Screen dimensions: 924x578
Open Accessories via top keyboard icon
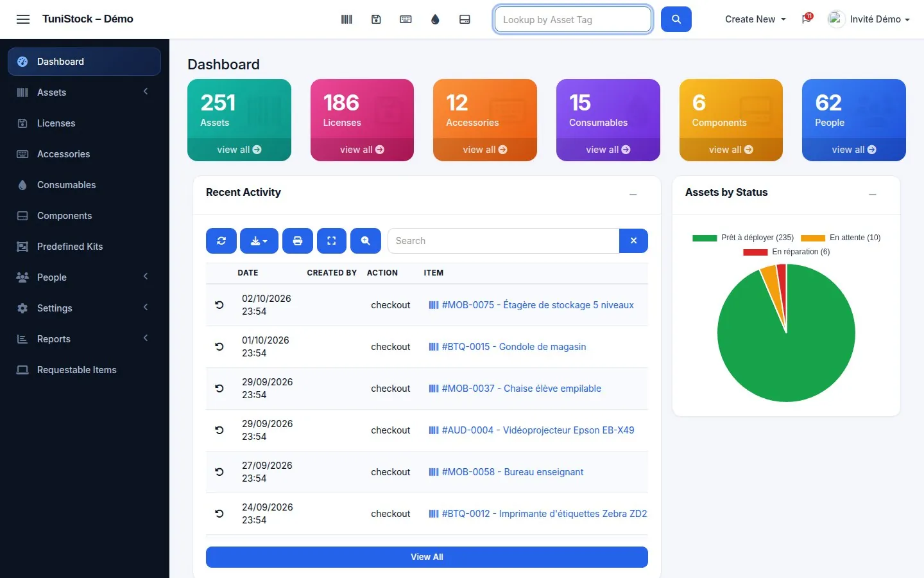[x=406, y=19]
